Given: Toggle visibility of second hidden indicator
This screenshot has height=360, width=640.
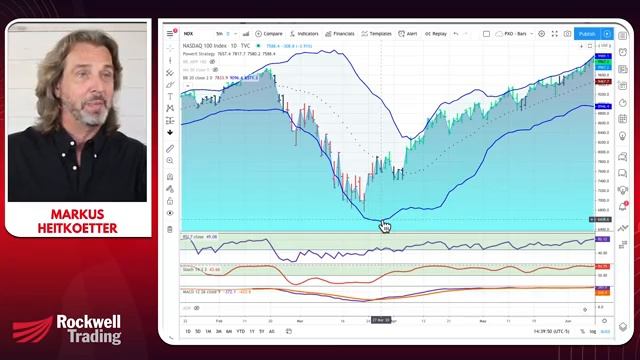Looking at the screenshot, I should pos(215,70).
